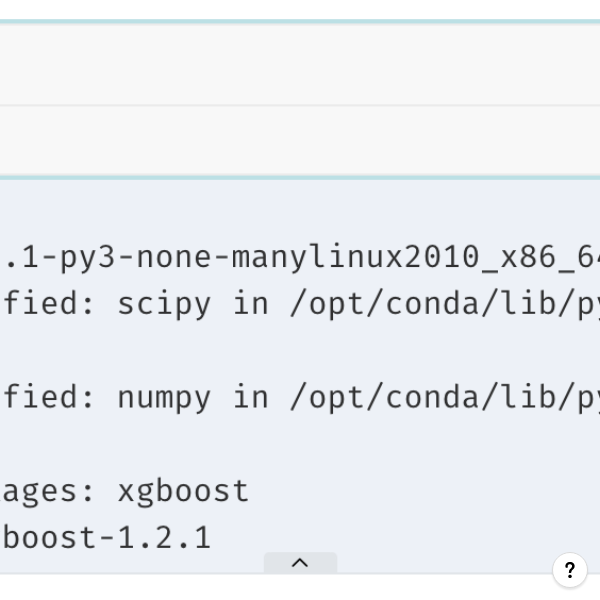The width and height of the screenshot is (600, 600).
Task: Click the divider between the two code cells
Action: pyautogui.click(x=300, y=105)
